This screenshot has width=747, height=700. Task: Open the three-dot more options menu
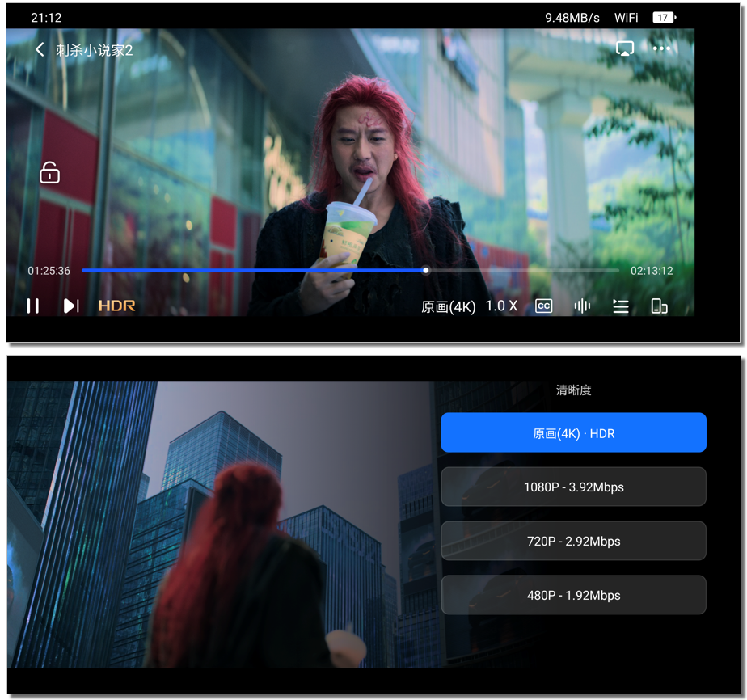[661, 48]
